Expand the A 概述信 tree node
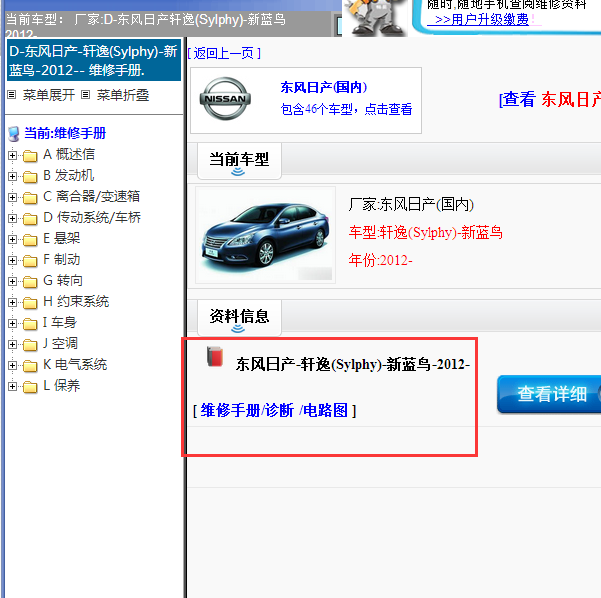 pyautogui.click(x=12, y=155)
